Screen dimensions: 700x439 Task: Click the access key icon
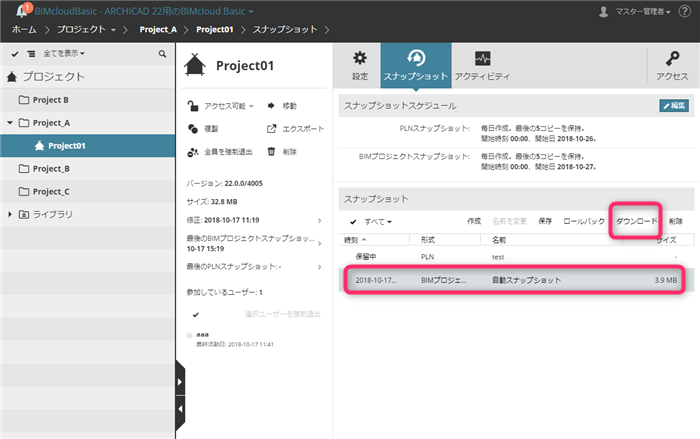(672, 58)
